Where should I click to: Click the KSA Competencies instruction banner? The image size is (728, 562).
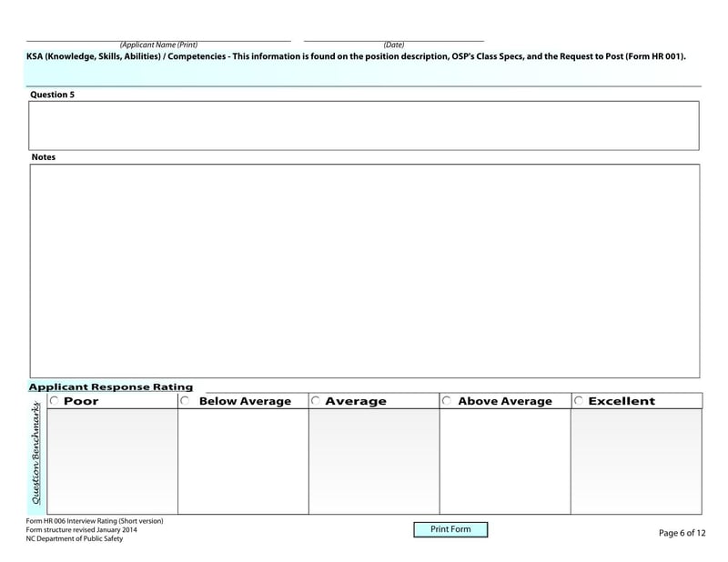364,55
